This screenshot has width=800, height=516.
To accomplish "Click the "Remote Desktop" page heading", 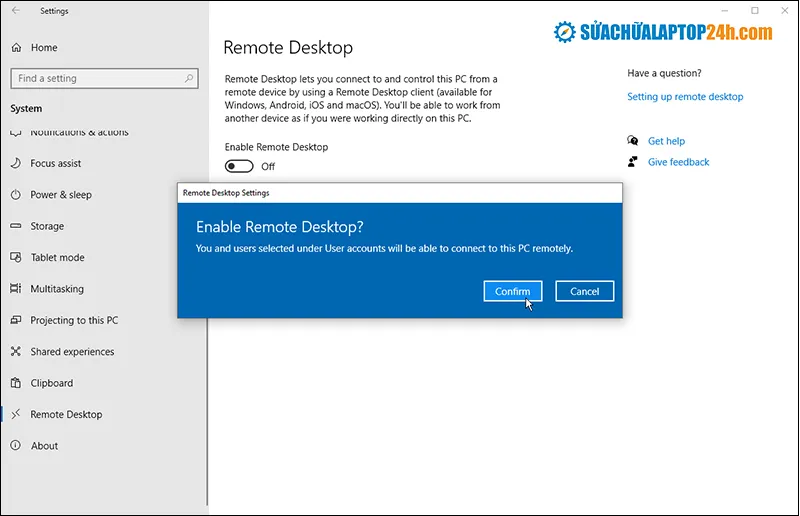I will (288, 47).
